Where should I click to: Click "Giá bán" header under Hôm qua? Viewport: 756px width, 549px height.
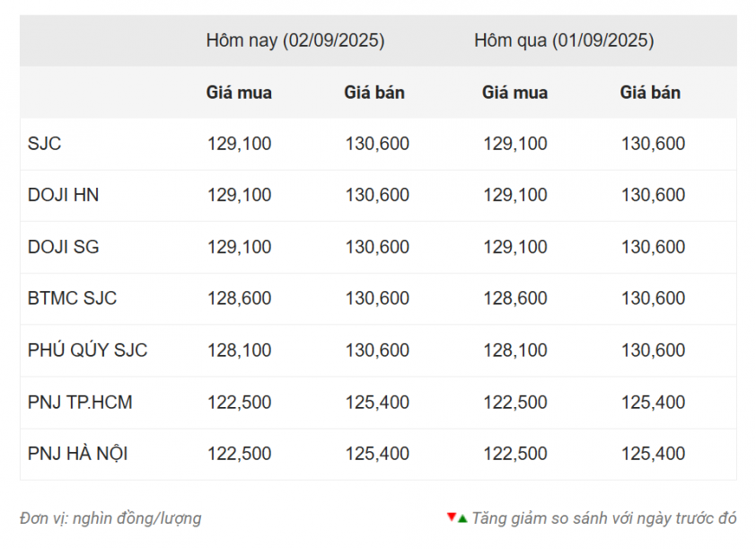[x=650, y=93]
